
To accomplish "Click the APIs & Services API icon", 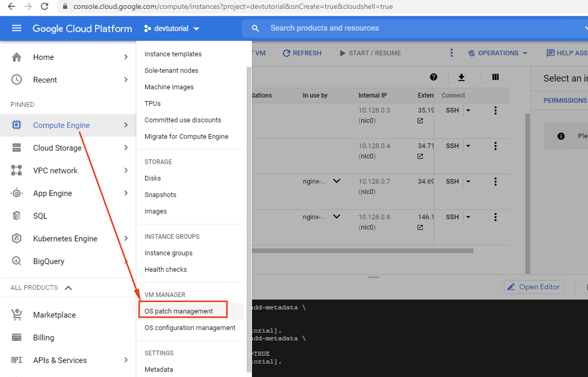I will 17,360.
